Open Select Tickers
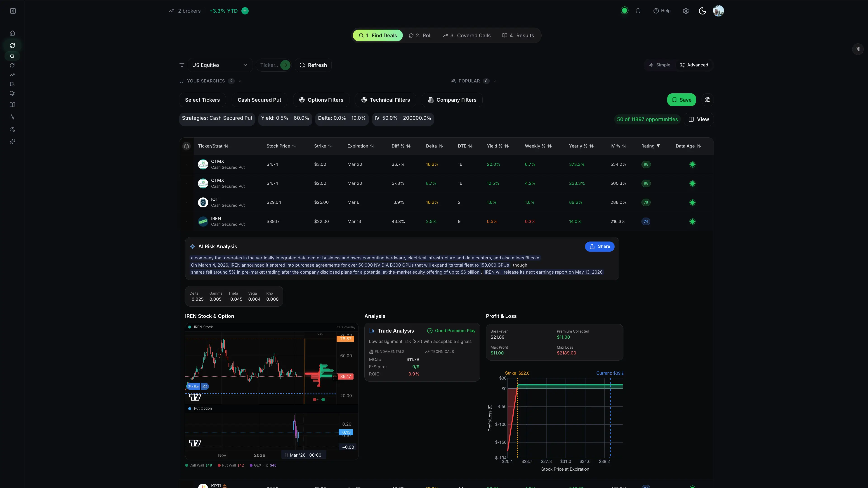This screenshot has height=488, width=868. (x=202, y=100)
